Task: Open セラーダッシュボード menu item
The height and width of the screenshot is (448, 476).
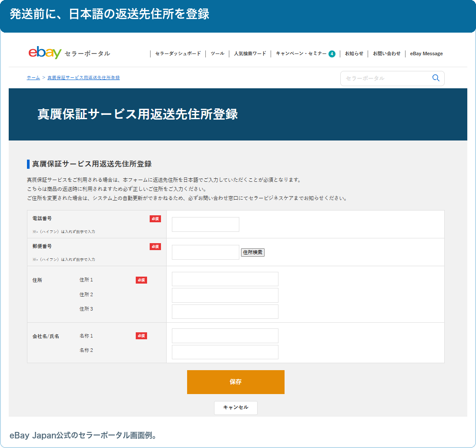Action: coord(178,53)
